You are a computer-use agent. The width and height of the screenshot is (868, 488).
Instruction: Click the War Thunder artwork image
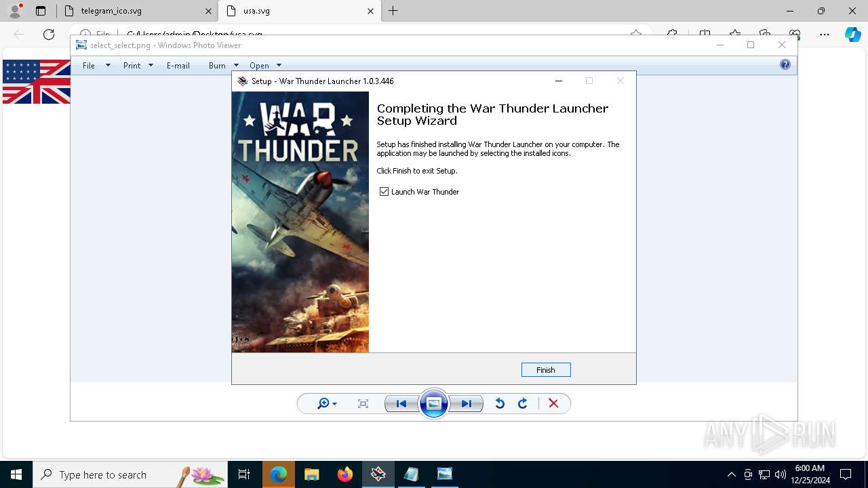tap(300, 222)
